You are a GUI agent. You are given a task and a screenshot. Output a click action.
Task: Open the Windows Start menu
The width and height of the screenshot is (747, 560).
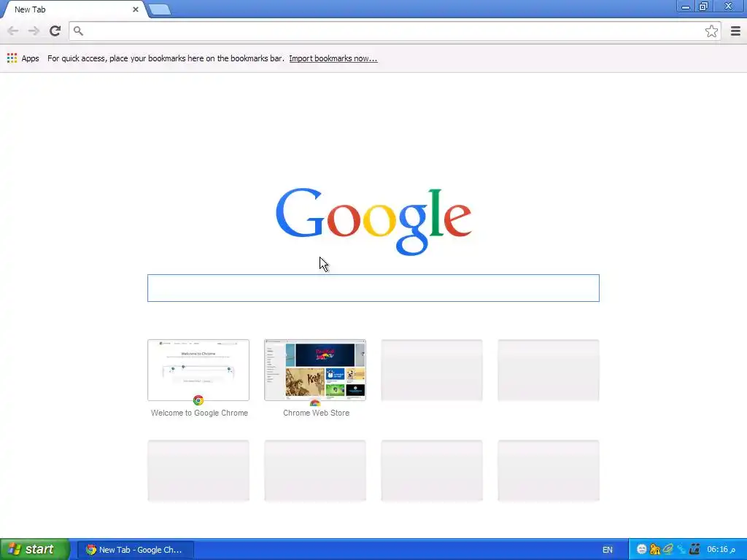[x=34, y=550]
